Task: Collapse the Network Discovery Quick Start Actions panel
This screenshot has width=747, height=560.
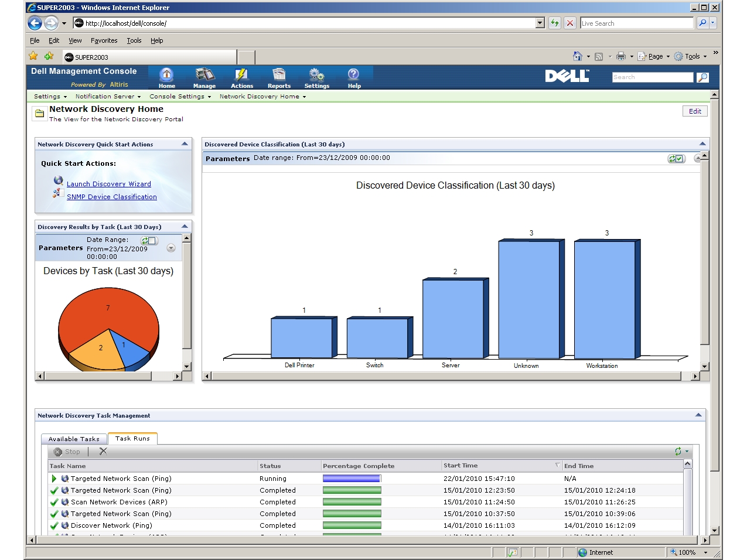Action: 185,144
